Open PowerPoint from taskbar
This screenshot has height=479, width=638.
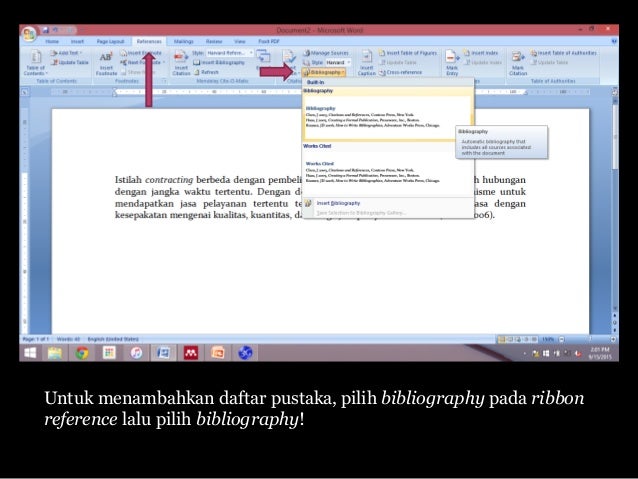pos(218,353)
